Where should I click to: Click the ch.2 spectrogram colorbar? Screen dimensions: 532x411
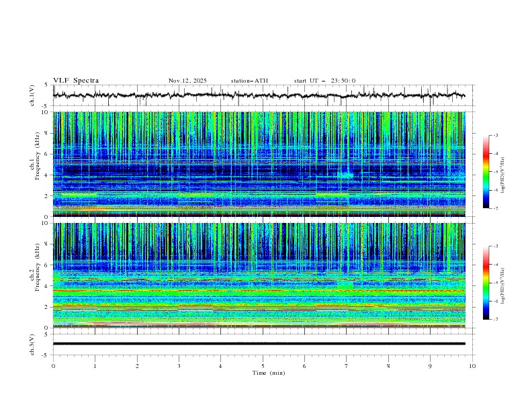pyautogui.click(x=486, y=283)
